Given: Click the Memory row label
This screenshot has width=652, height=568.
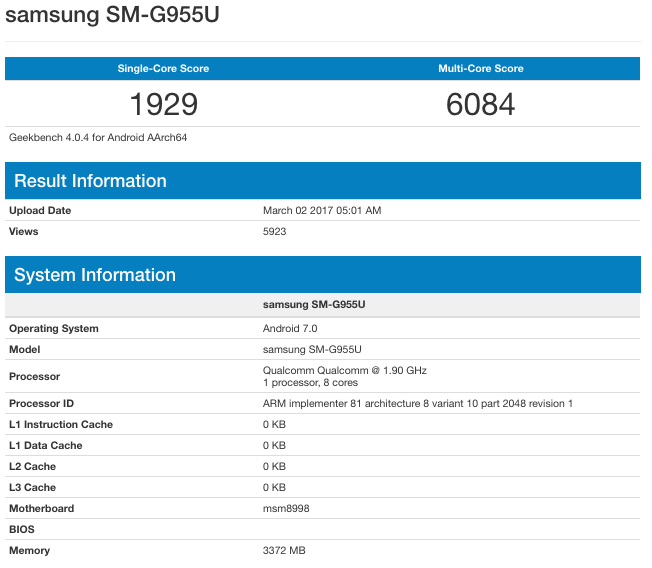Looking at the screenshot, I should coord(29,550).
